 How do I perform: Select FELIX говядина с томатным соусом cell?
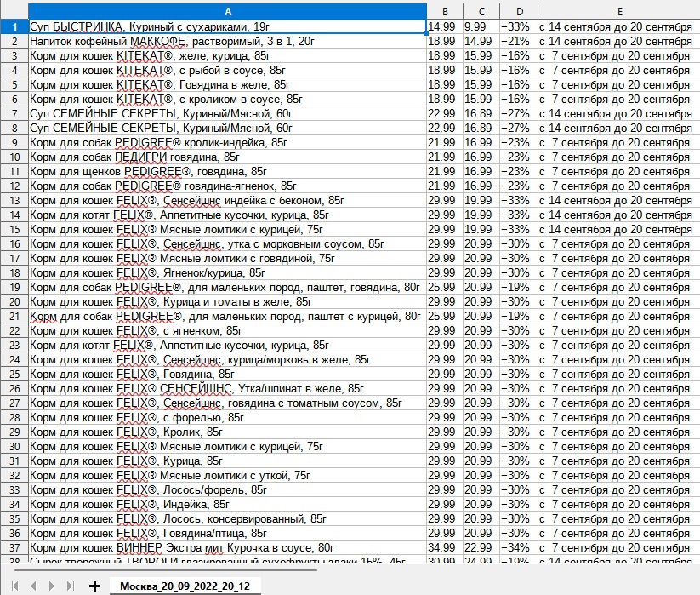click(x=227, y=403)
